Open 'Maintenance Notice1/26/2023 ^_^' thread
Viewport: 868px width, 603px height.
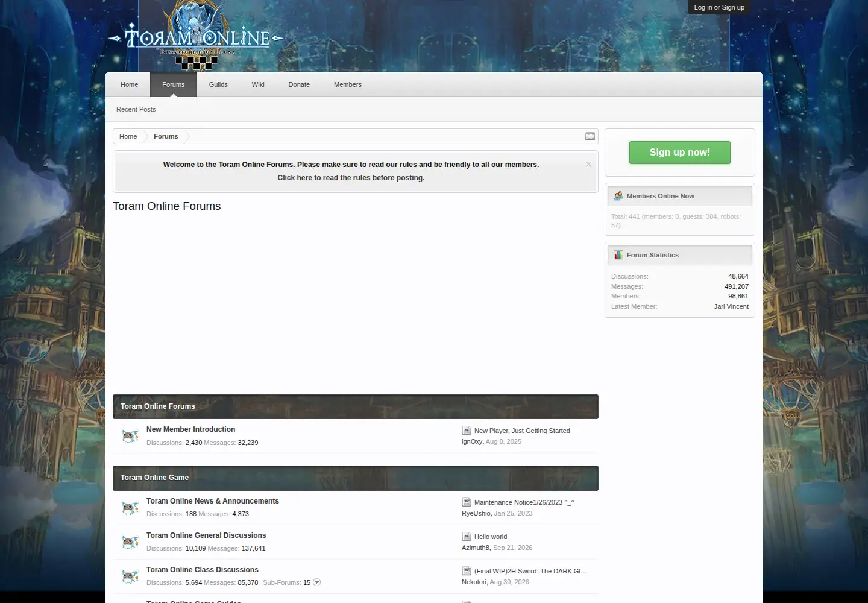tap(524, 502)
